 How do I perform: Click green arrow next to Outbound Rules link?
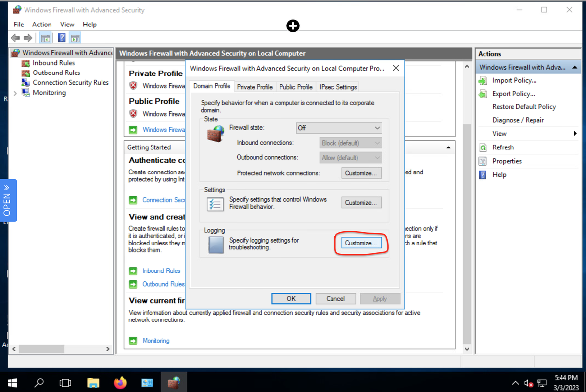click(133, 284)
